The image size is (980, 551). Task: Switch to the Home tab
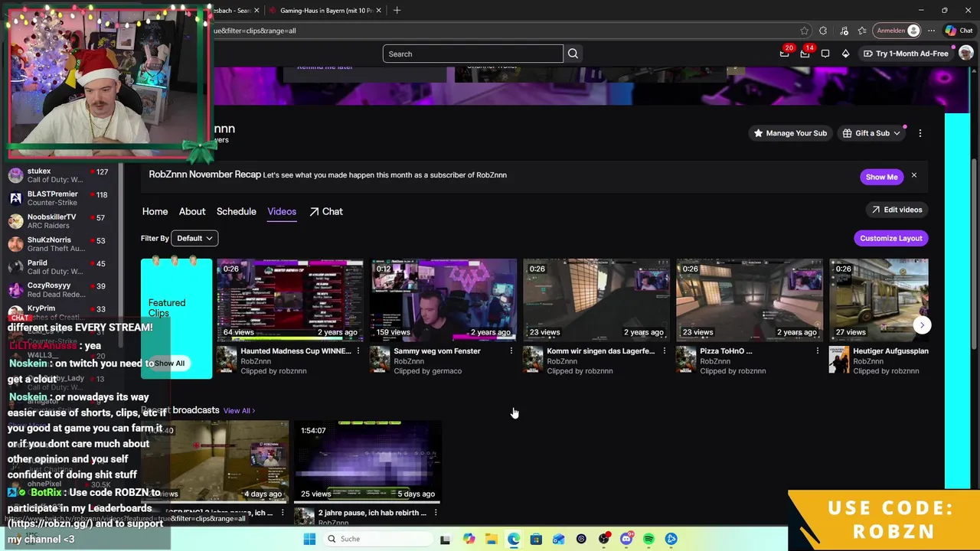click(155, 211)
